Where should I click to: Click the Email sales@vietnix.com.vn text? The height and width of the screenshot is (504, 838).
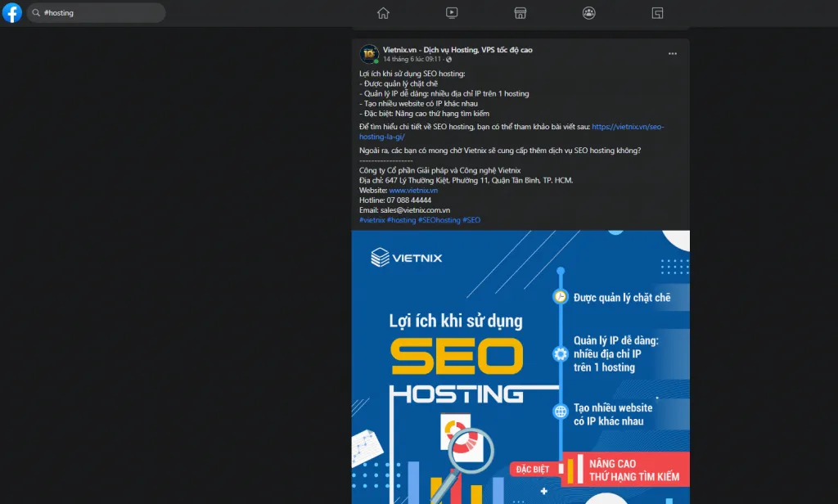point(404,210)
